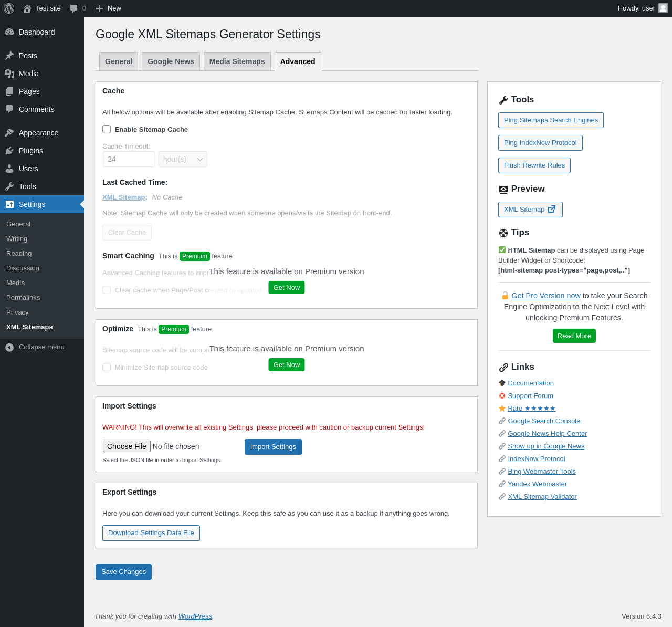Image resolution: width=672 pixels, height=627 pixels.
Task: Click the Plugins plug icon
Action: pyautogui.click(x=9, y=151)
